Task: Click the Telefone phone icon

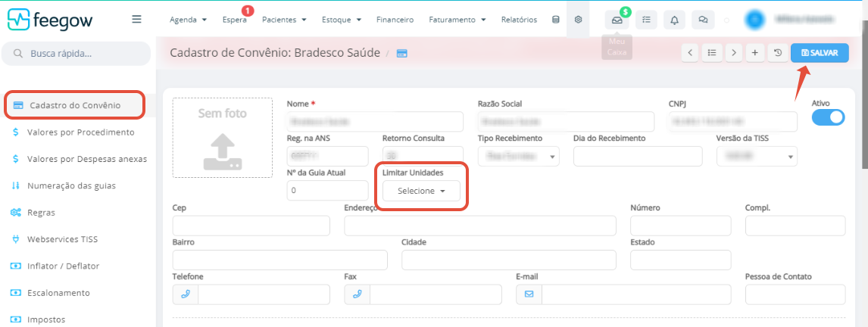Action: pos(186,294)
